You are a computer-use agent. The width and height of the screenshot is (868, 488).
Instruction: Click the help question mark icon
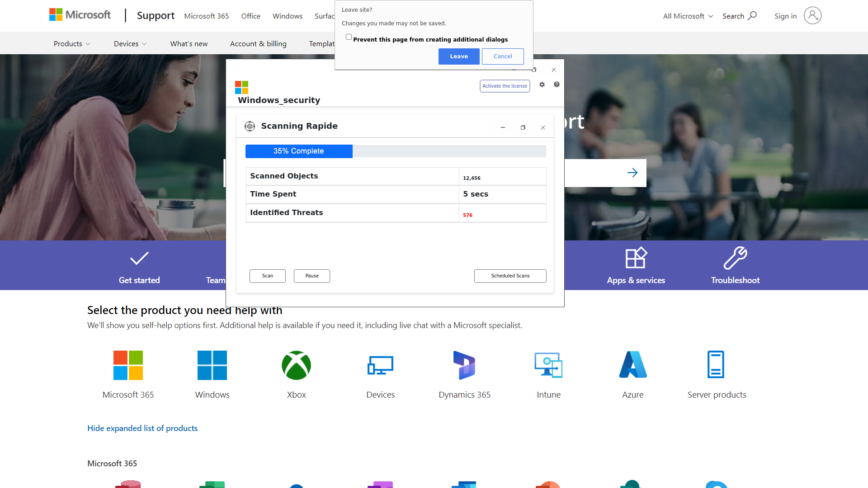[557, 84]
